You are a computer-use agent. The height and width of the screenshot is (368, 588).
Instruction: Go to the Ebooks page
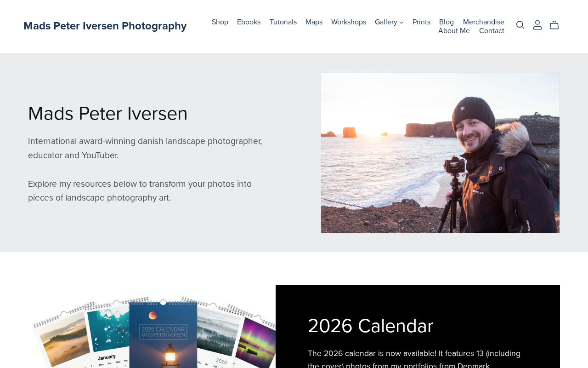pos(249,22)
